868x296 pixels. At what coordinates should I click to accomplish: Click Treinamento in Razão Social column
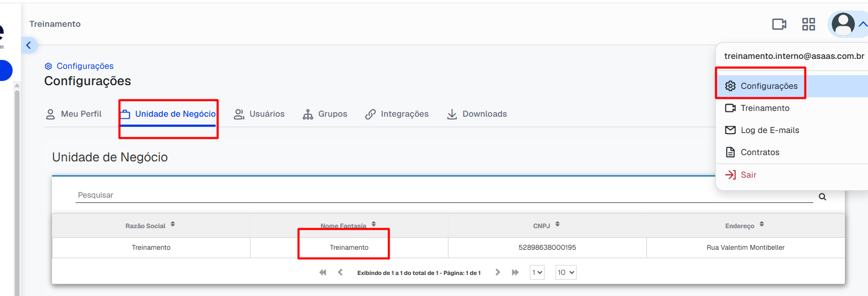[151, 248]
